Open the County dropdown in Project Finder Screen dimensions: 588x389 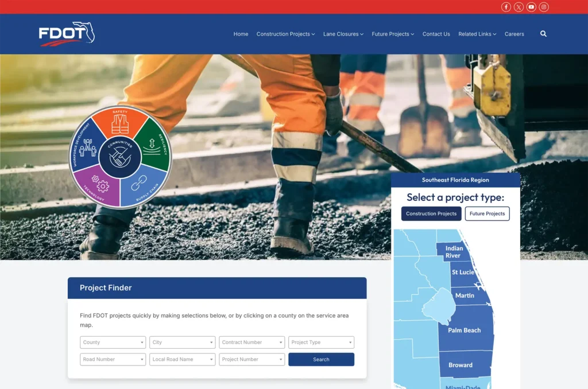(113, 342)
